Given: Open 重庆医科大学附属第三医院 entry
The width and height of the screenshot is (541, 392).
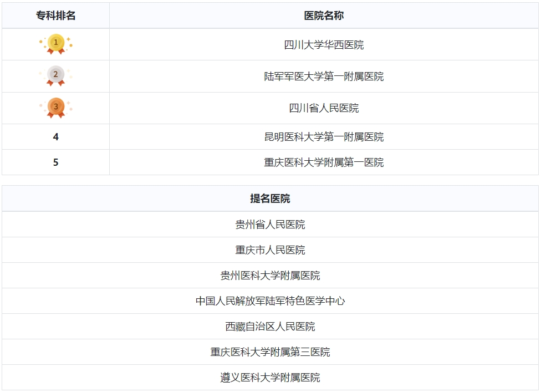Looking at the screenshot, I should pos(270,352).
